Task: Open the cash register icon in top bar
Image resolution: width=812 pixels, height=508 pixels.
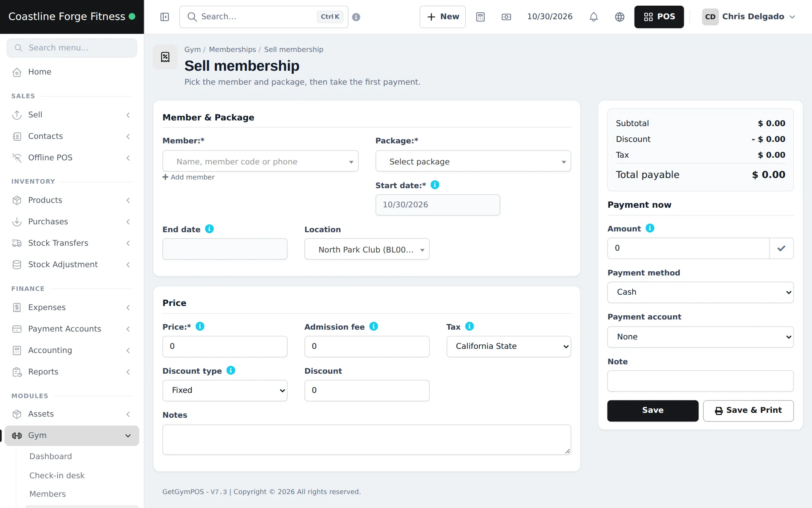Action: (x=506, y=17)
